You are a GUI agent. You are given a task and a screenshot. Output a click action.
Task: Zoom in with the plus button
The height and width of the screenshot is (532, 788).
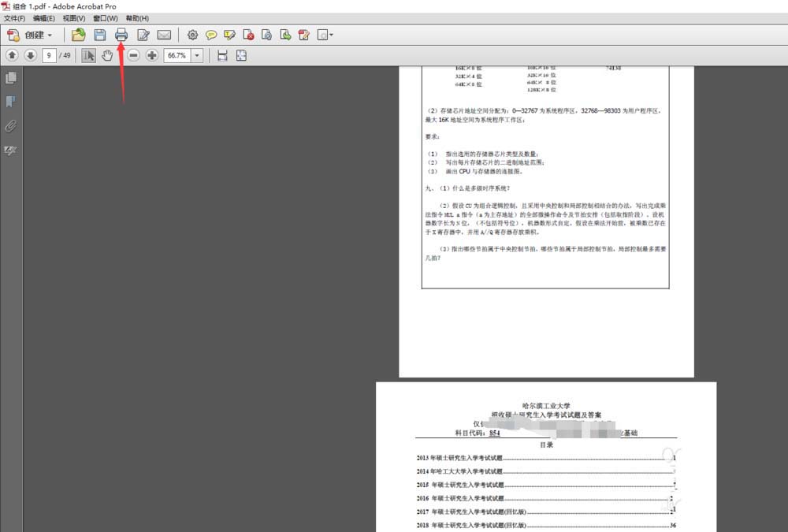(x=152, y=55)
